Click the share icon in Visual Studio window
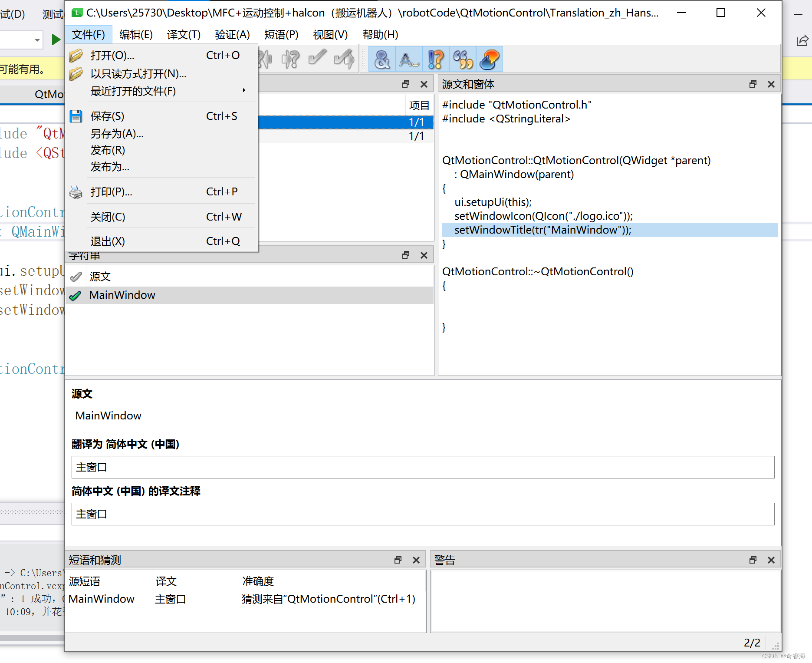Screen dimensions: 812x663 tap(802, 41)
